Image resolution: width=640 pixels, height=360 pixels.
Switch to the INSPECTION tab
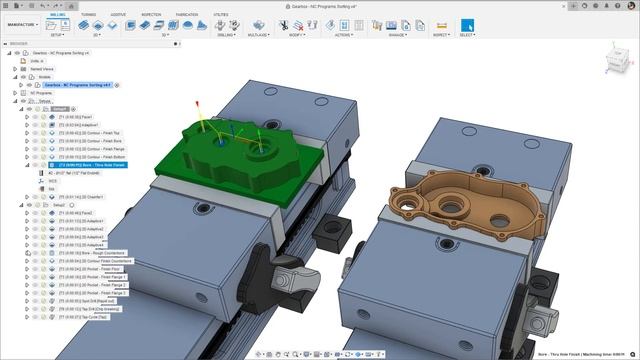[x=151, y=15]
